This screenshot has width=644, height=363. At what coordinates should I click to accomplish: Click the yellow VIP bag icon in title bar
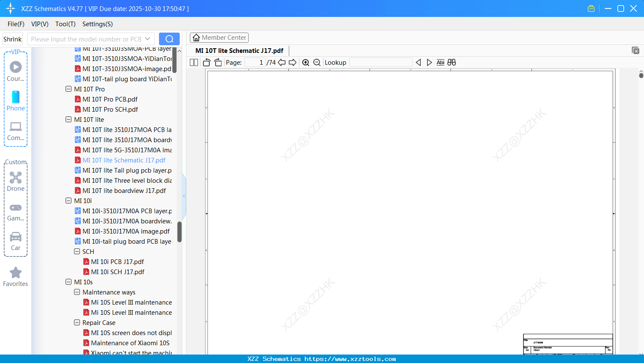tap(591, 8)
